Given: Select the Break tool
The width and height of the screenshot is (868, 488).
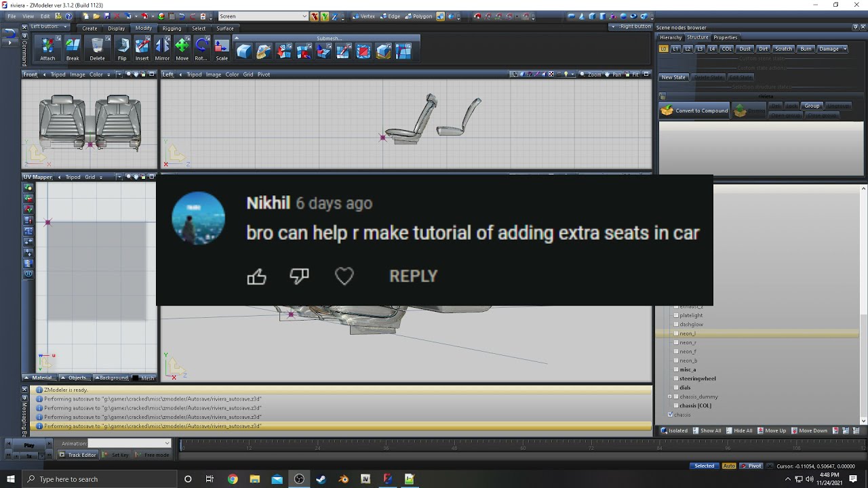Looking at the screenshot, I should point(73,49).
